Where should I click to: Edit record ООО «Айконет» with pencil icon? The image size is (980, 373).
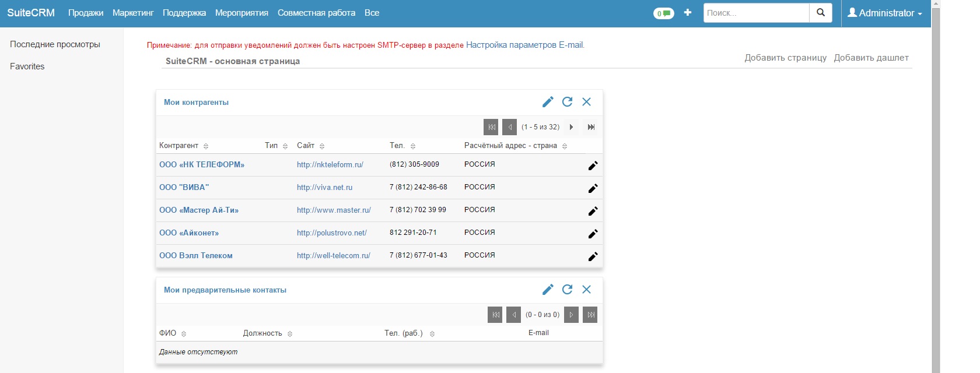click(x=593, y=234)
